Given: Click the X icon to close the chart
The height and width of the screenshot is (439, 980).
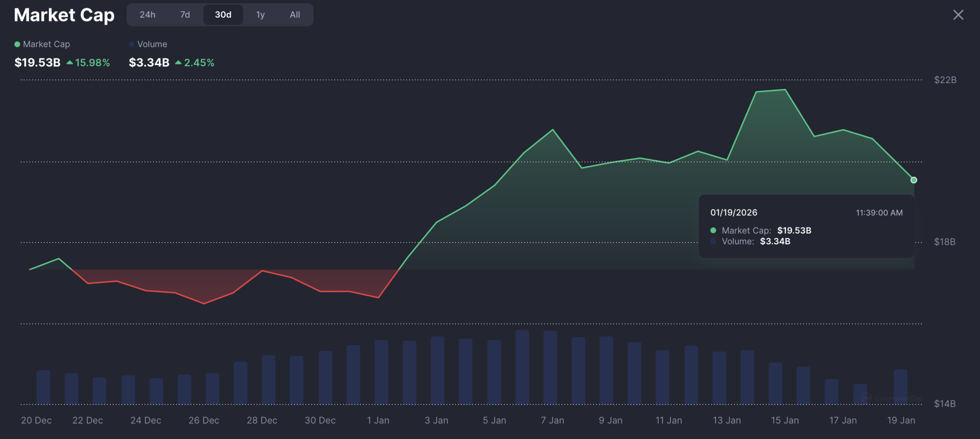Looking at the screenshot, I should [958, 15].
